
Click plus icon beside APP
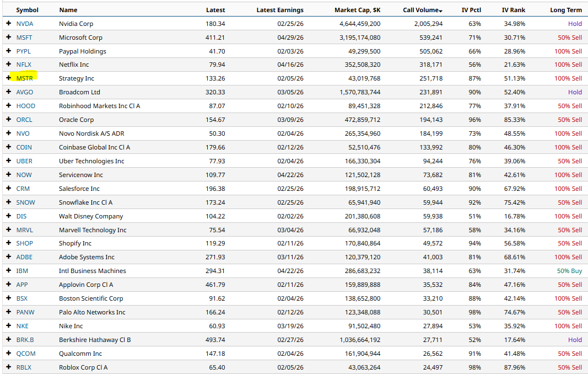coord(9,284)
